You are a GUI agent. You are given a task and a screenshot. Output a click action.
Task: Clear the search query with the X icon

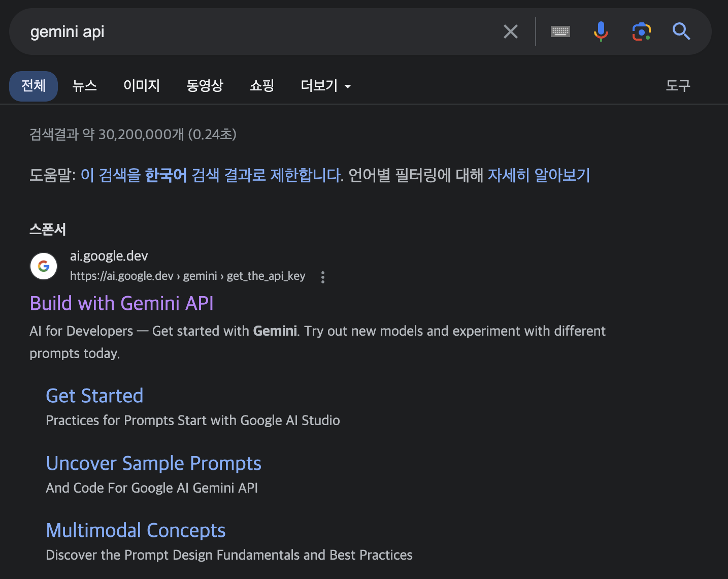[511, 31]
